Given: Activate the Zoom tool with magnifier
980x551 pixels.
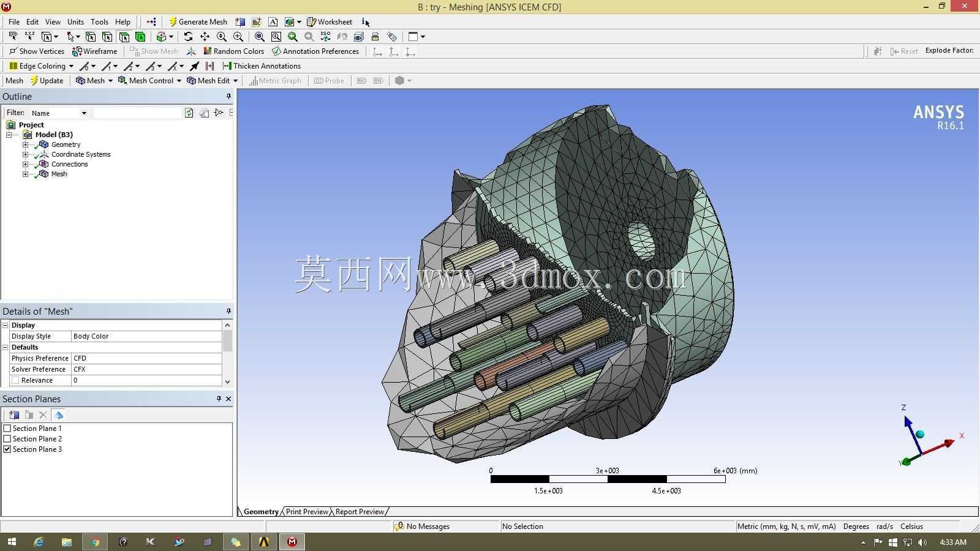Looking at the screenshot, I should click(x=222, y=37).
